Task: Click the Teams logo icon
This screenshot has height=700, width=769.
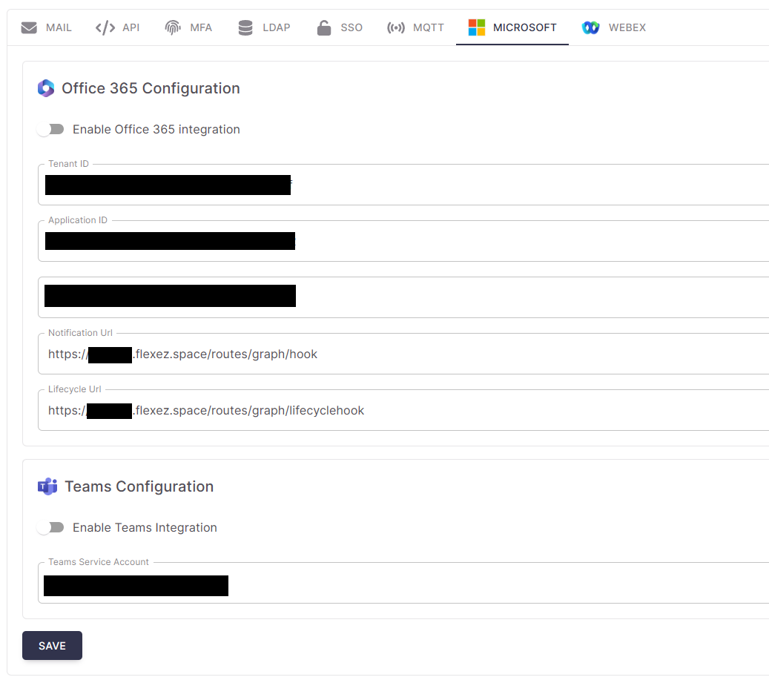Action: (x=47, y=486)
